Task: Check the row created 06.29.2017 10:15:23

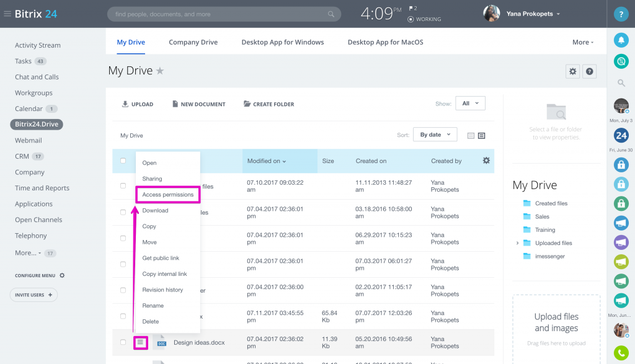Action: coord(123,238)
